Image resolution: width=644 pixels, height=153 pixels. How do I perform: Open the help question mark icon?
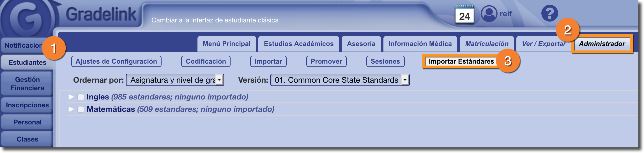pos(549,13)
